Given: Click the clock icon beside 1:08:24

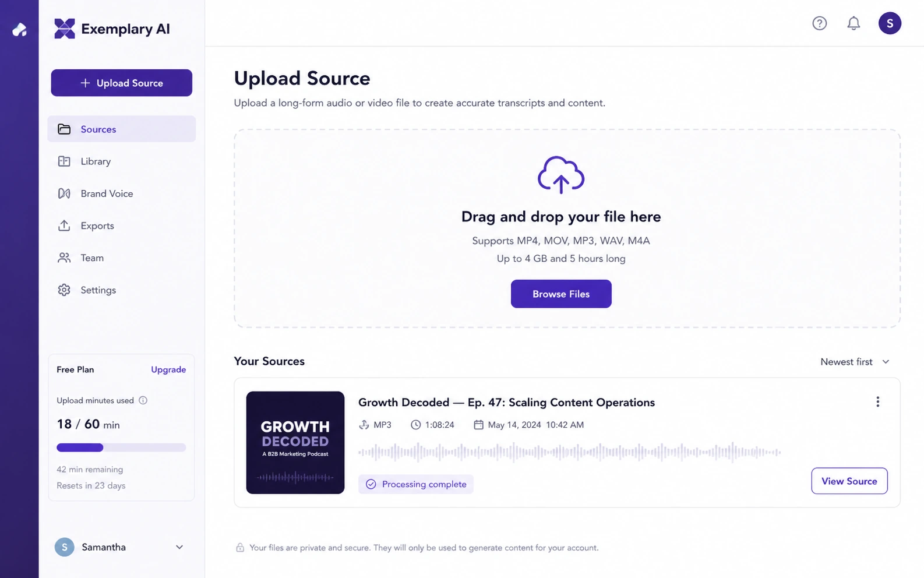Looking at the screenshot, I should click(415, 425).
